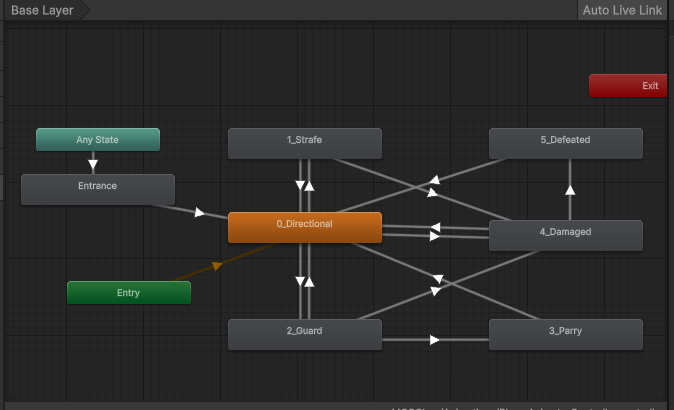Viewport: 674px width, 410px height.
Task: Select the 4_Damaged to 5_Defeated transition arrow
Action: point(570,188)
